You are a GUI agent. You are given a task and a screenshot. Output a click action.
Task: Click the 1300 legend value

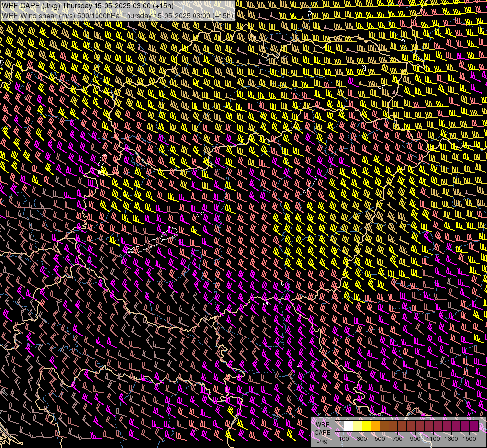[x=451, y=439]
